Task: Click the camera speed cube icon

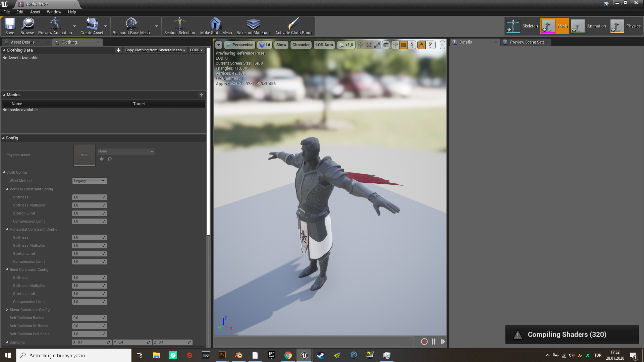Action: (x=386, y=45)
